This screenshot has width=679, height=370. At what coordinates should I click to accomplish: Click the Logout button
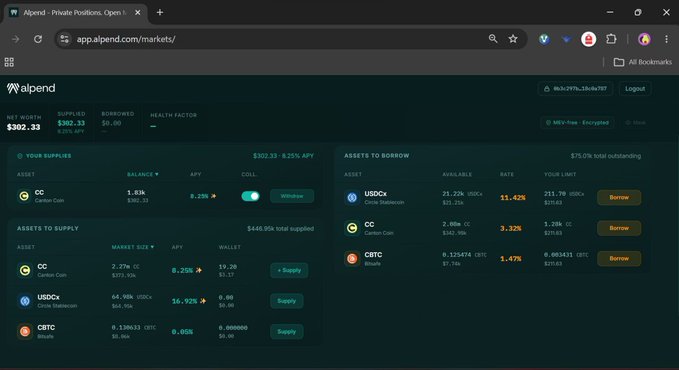point(635,88)
